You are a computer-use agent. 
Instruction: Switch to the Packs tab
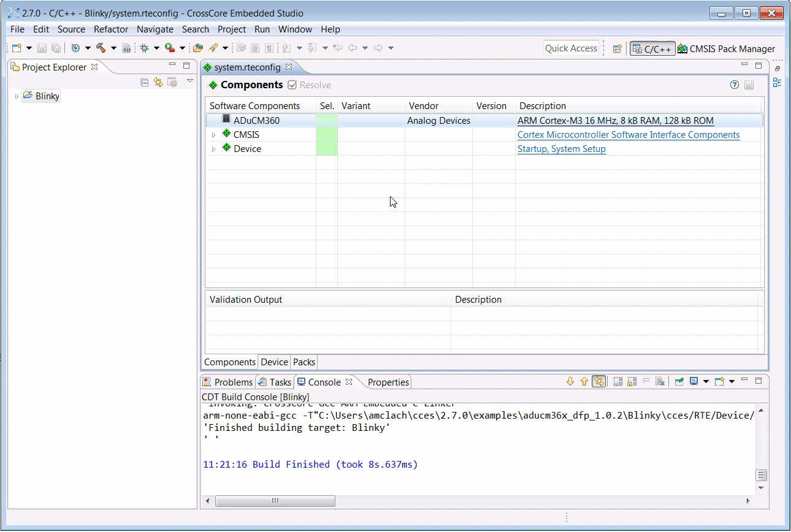304,362
